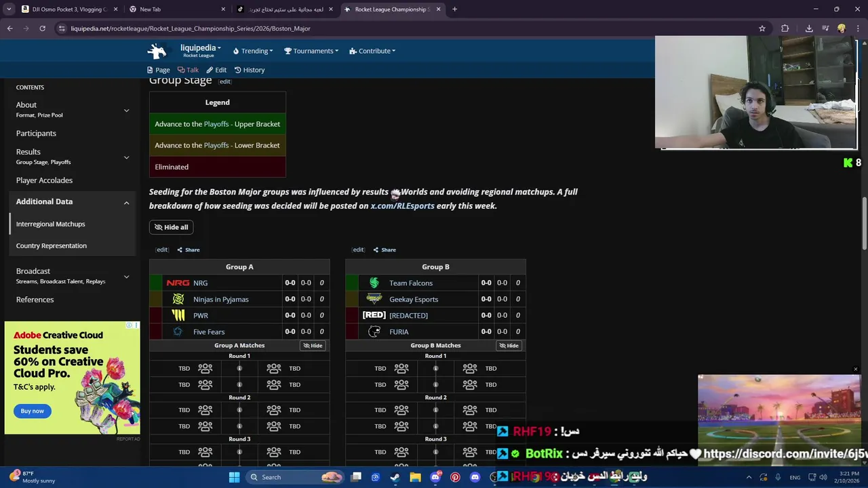
Task: Open the Edit tab
Action: click(216, 70)
